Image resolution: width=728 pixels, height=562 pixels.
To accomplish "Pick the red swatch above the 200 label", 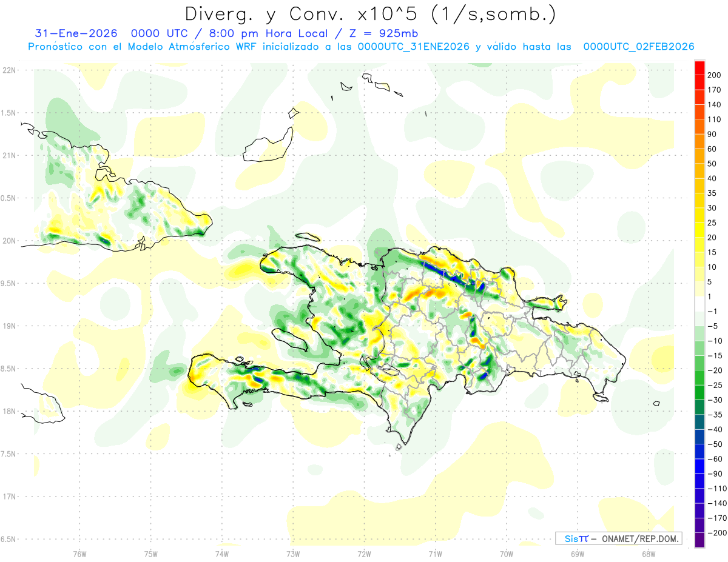I will click(x=699, y=67).
